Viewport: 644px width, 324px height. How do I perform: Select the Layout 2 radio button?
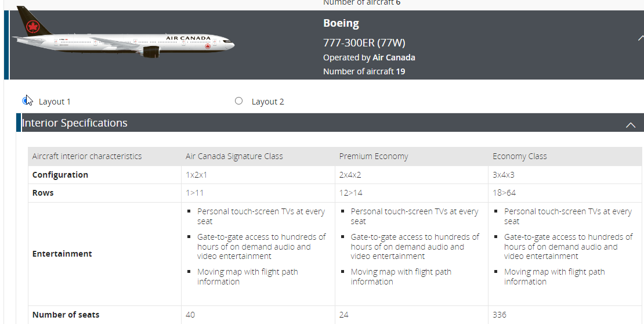(238, 101)
